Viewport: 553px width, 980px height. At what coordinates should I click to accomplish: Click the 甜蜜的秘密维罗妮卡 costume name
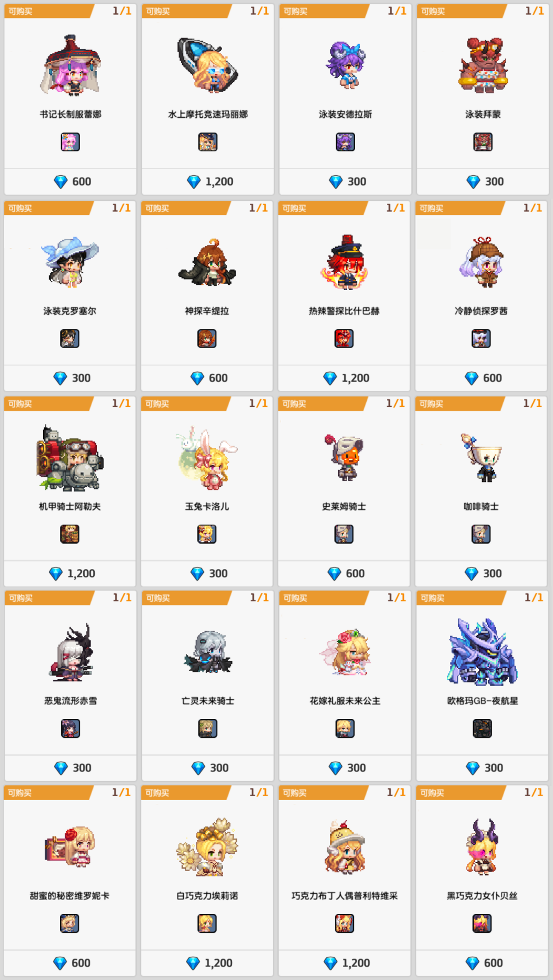(69, 895)
